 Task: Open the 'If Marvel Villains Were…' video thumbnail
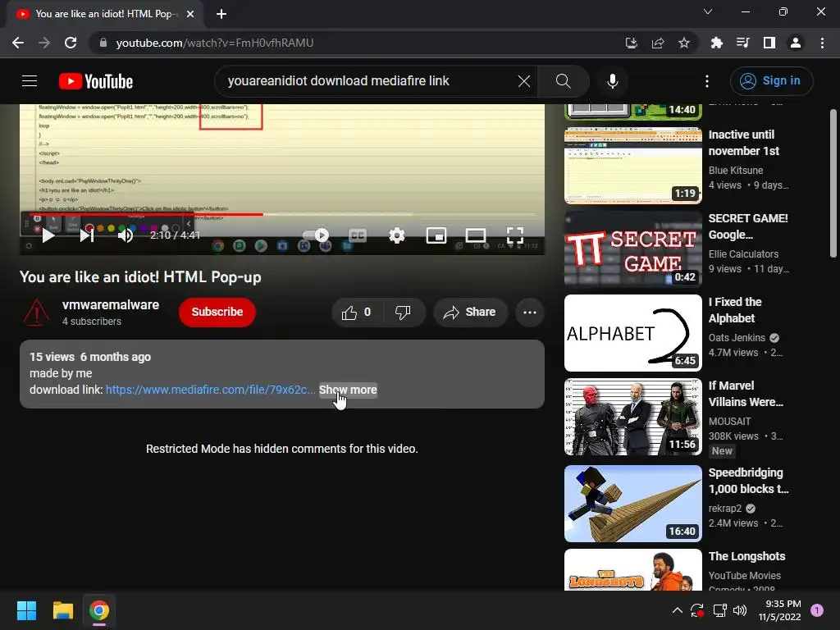click(632, 417)
